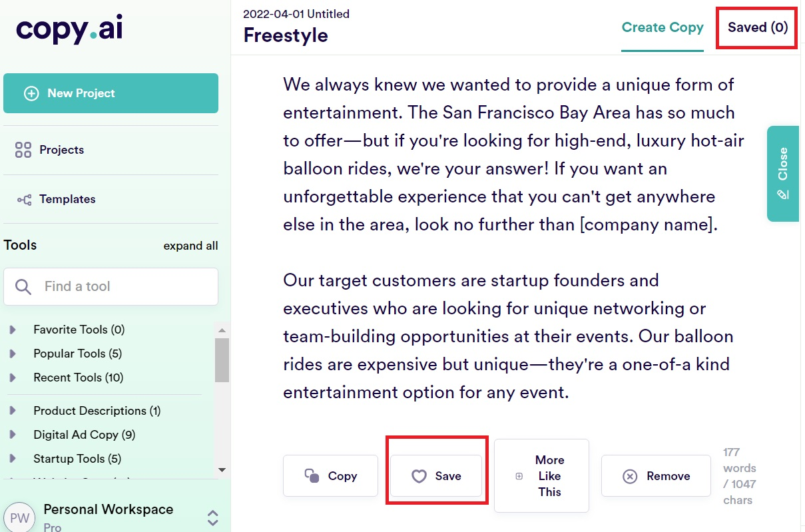Click the X circle Remove icon

(629, 476)
